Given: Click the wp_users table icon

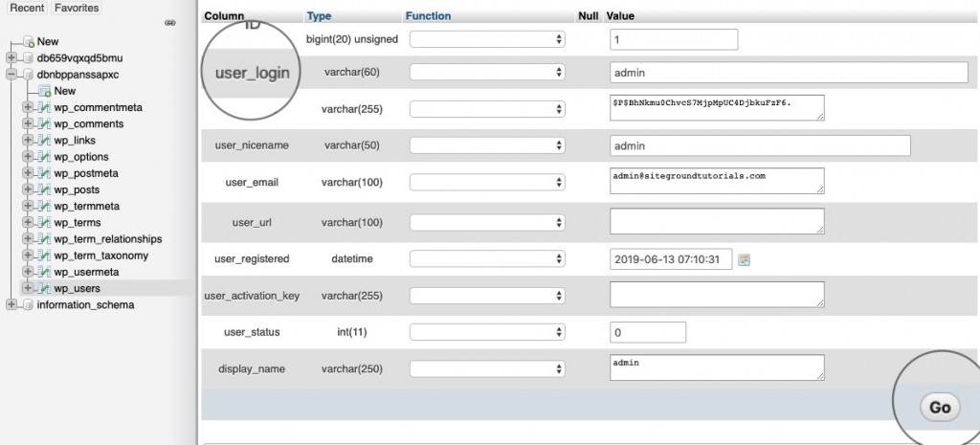Looking at the screenshot, I should [44, 289].
